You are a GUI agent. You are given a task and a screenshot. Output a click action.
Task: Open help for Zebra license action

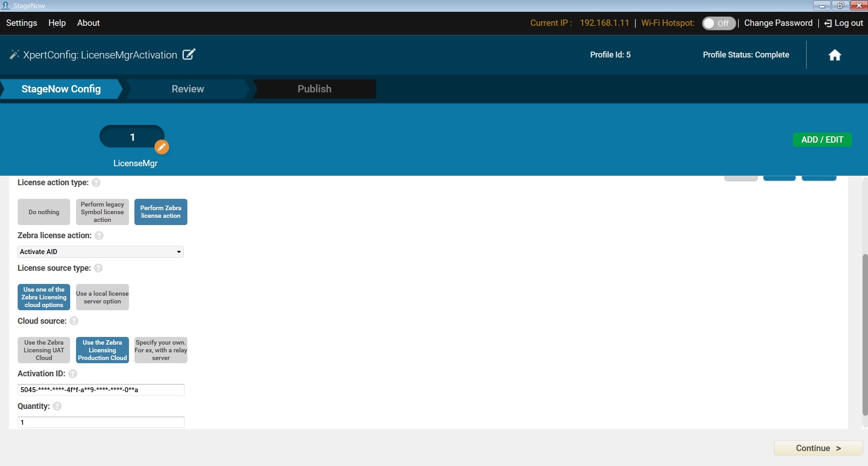[x=99, y=235]
